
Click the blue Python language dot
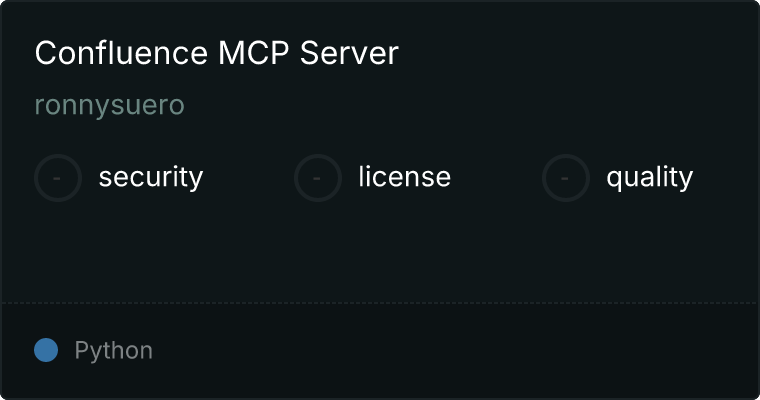[46, 350]
